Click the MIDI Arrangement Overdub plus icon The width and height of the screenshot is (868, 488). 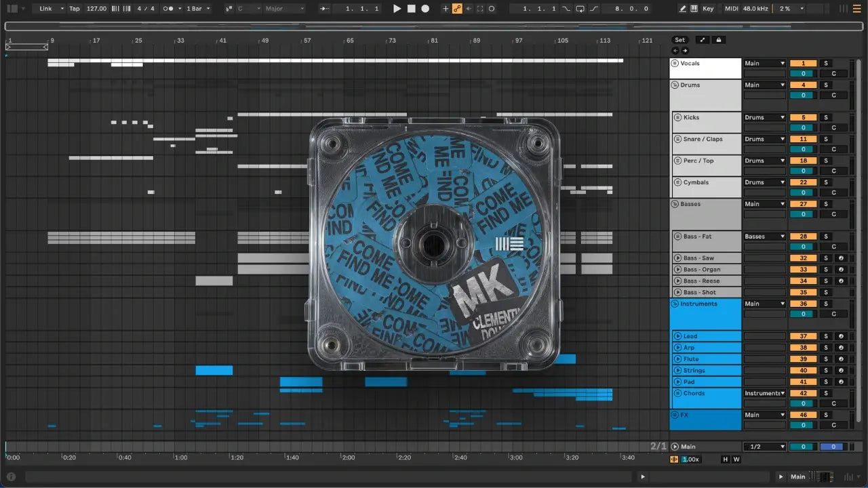click(x=446, y=9)
